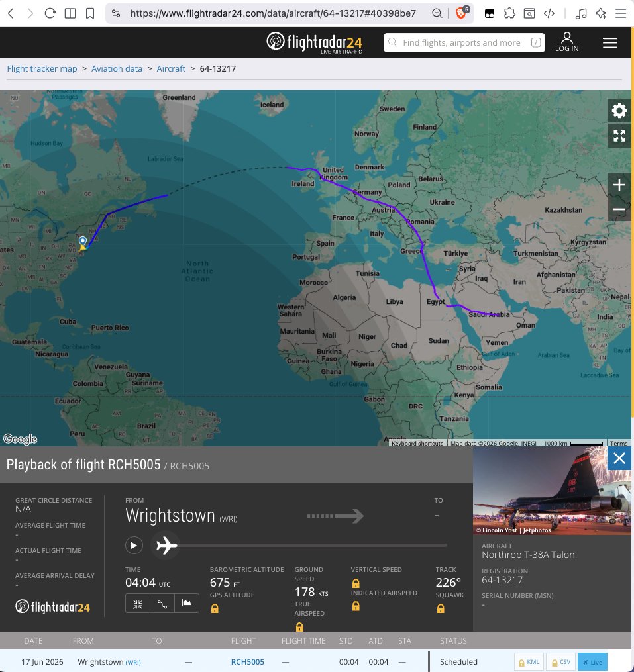The width and height of the screenshot is (634, 672).
Task: Unlock GPS altitude padlock
Action: [215, 608]
